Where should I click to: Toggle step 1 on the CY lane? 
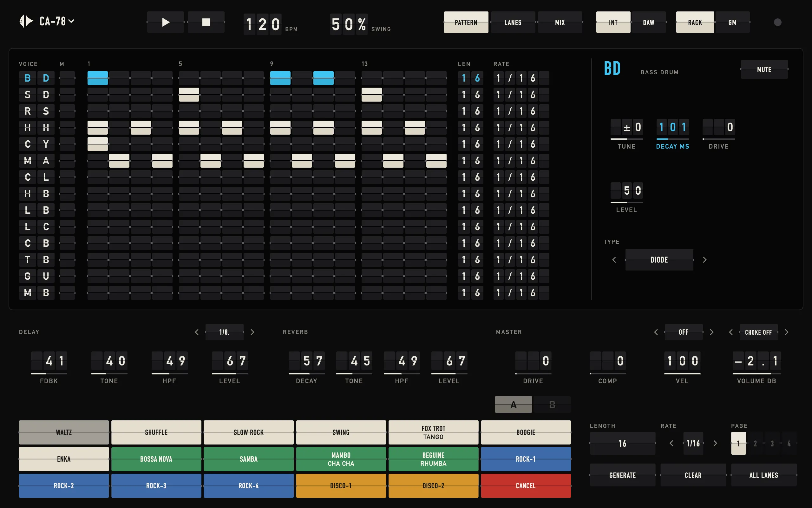coord(98,144)
